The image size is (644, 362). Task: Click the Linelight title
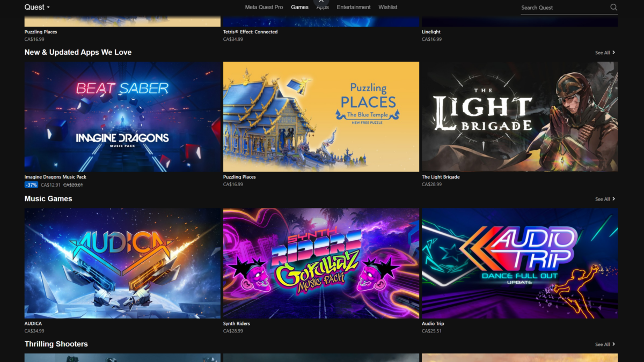(x=431, y=32)
